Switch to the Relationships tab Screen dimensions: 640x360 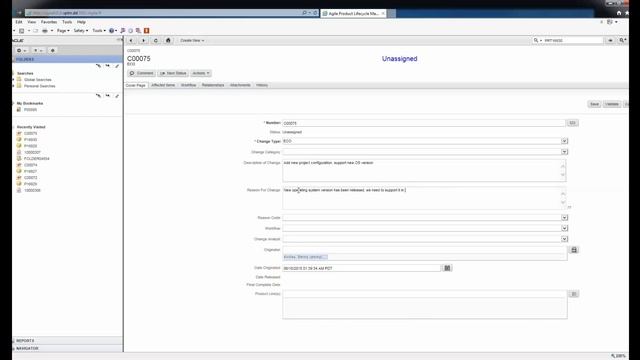pyautogui.click(x=213, y=85)
